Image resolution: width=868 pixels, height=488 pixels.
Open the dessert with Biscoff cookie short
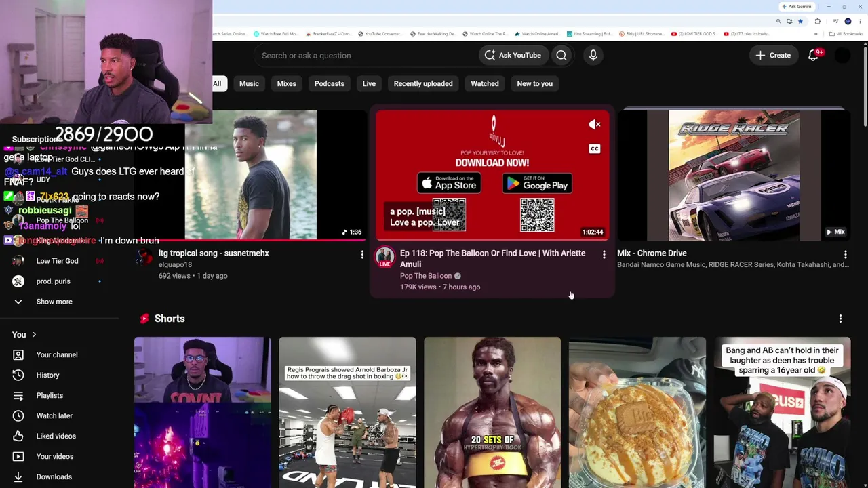(x=637, y=412)
